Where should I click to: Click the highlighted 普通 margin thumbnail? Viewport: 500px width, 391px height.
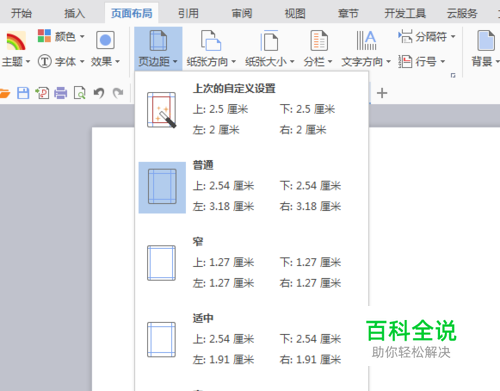click(x=162, y=187)
